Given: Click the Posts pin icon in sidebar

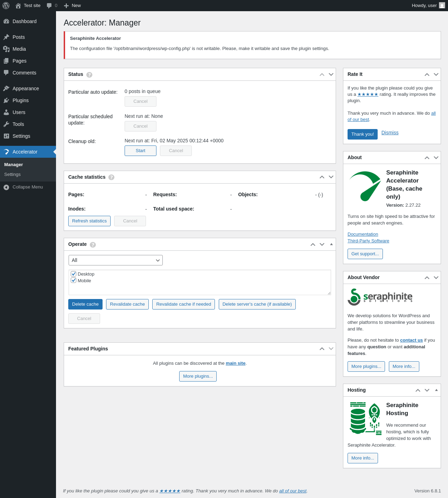Looking at the screenshot, I should [x=6, y=37].
